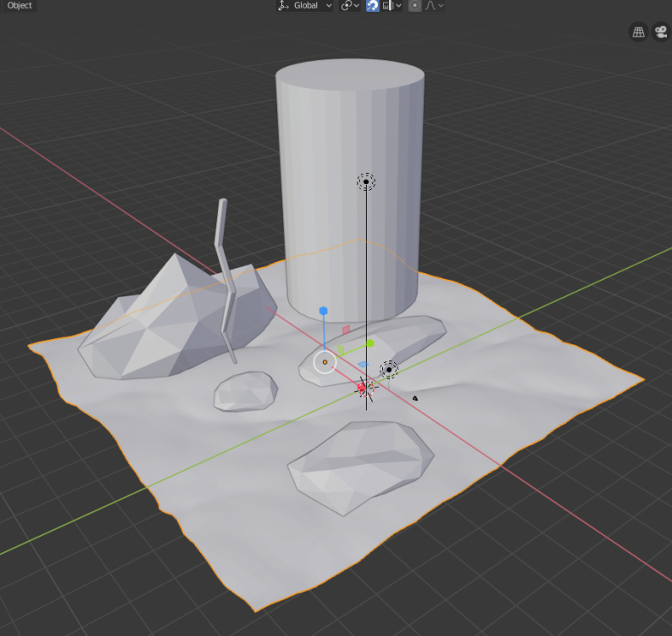Switch between perspective and orthographic view
The height and width of the screenshot is (636, 672).
[639, 32]
